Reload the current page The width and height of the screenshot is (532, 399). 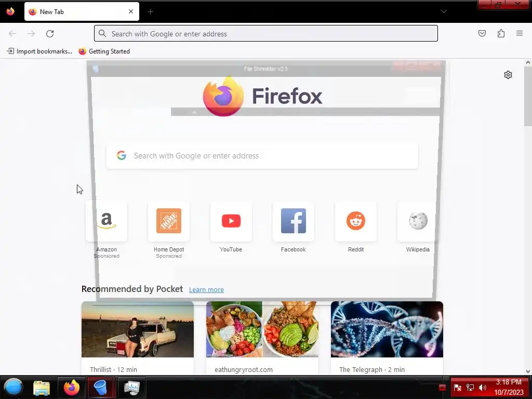pyautogui.click(x=50, y=34)
